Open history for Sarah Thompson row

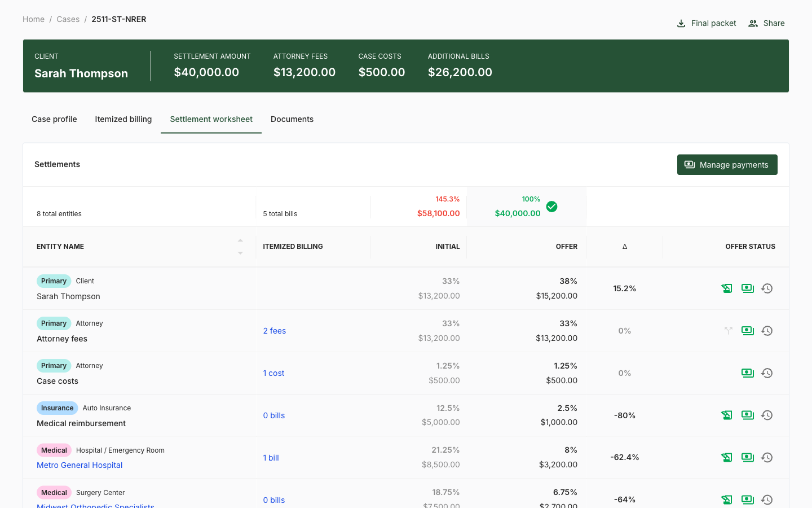pos(767,288)
